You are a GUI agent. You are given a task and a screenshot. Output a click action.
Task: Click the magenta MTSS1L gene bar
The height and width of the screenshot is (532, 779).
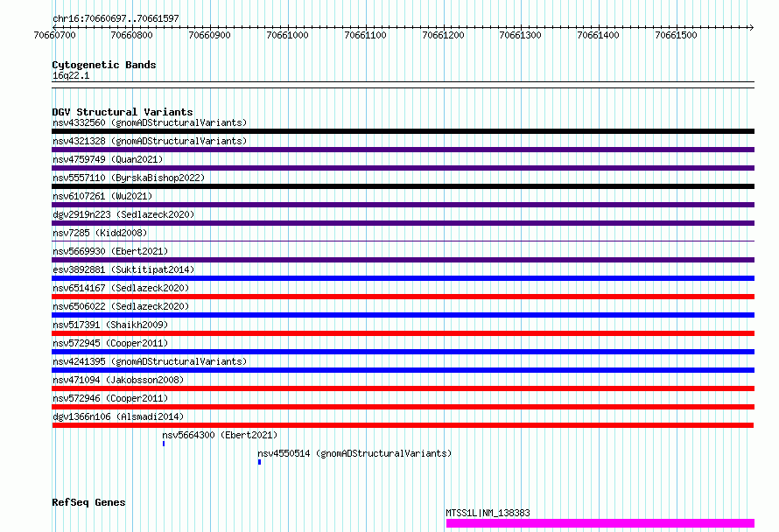coord(600,523)
